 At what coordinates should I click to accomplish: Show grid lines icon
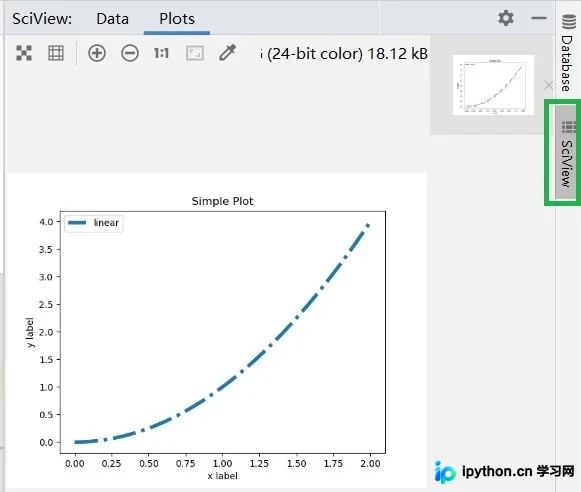click(56, 53)
